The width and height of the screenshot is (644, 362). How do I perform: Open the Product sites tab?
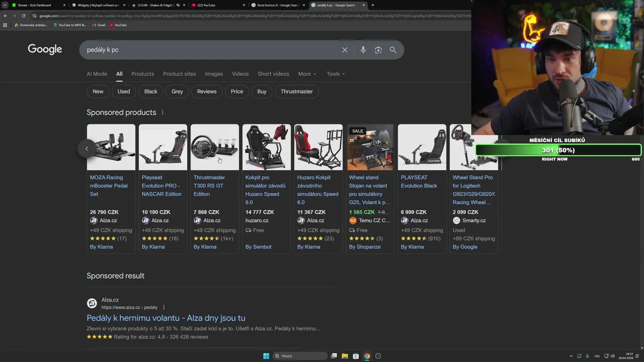pos(179,74)
